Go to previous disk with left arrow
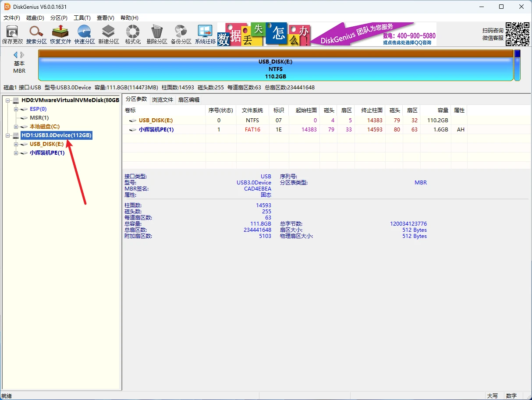The height and width of the screenshot is (400, 532). click(16, 55)
